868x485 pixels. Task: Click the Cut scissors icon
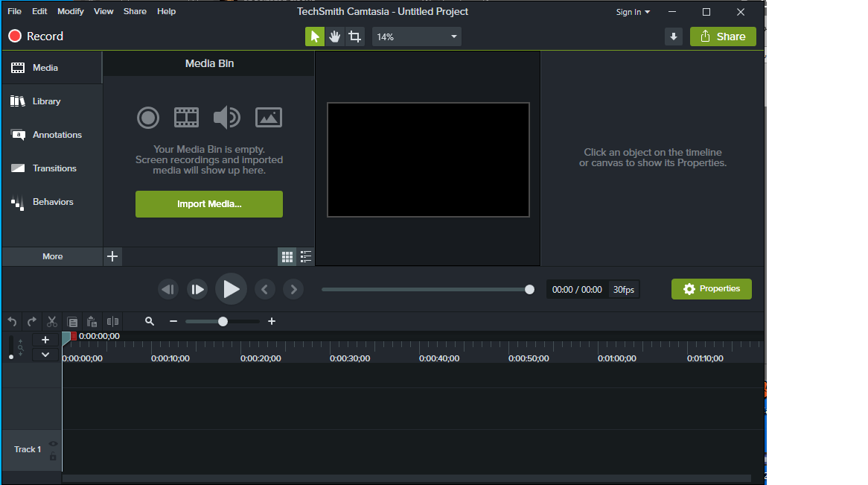[x=52, y=322]
